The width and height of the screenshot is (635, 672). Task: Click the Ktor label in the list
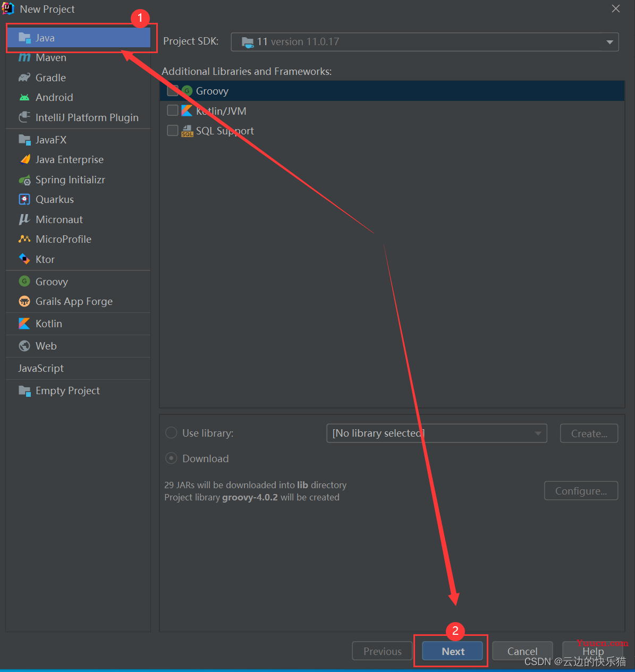point(45,259)
